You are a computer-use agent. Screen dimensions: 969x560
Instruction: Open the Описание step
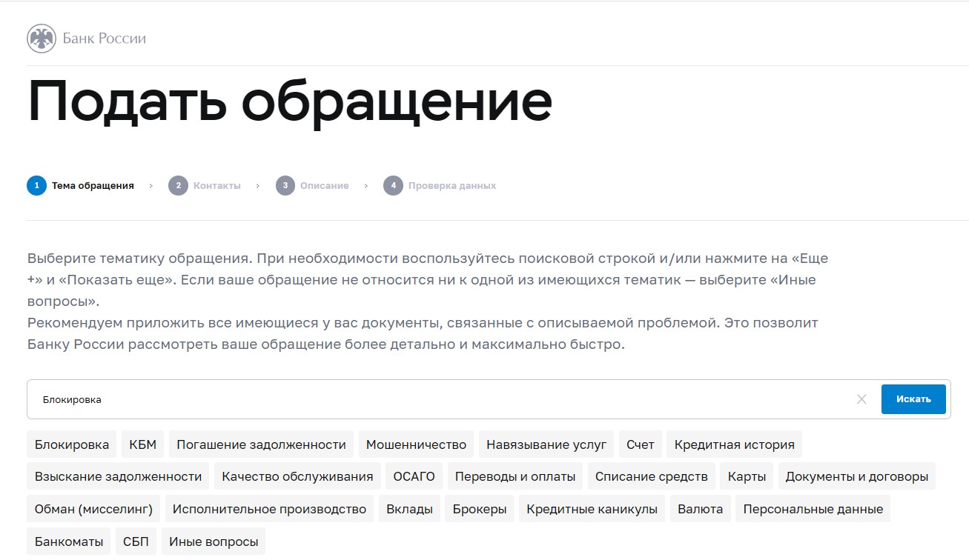tap(312, 185)
